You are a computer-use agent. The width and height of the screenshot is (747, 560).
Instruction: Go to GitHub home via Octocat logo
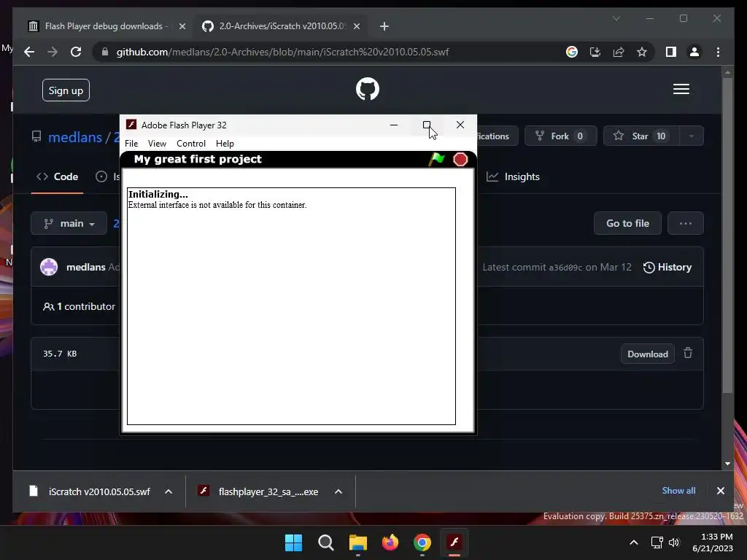[x=368, y=89]
